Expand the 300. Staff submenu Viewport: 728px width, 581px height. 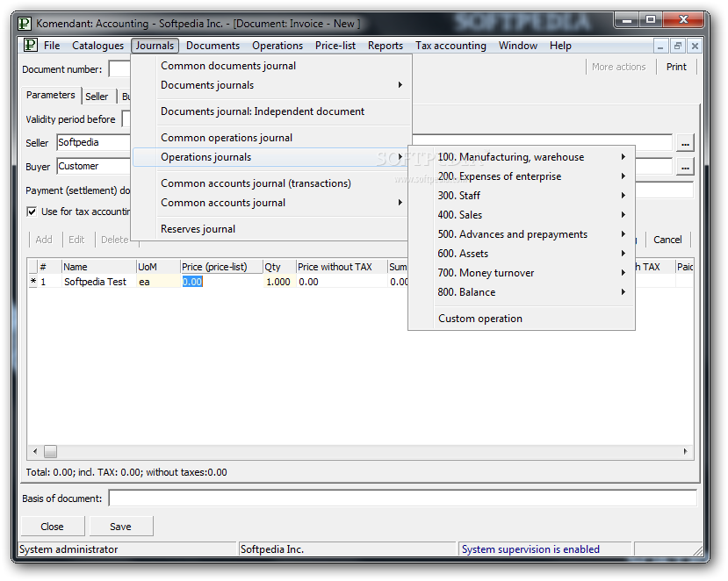[522, 196]
